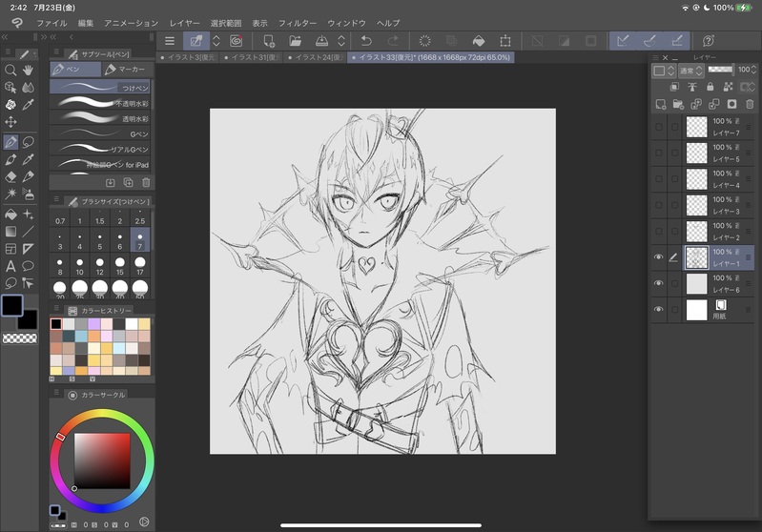This screenshot has height=532, width=762.
Task: Add a new raster layer
Action: (661, 104)
